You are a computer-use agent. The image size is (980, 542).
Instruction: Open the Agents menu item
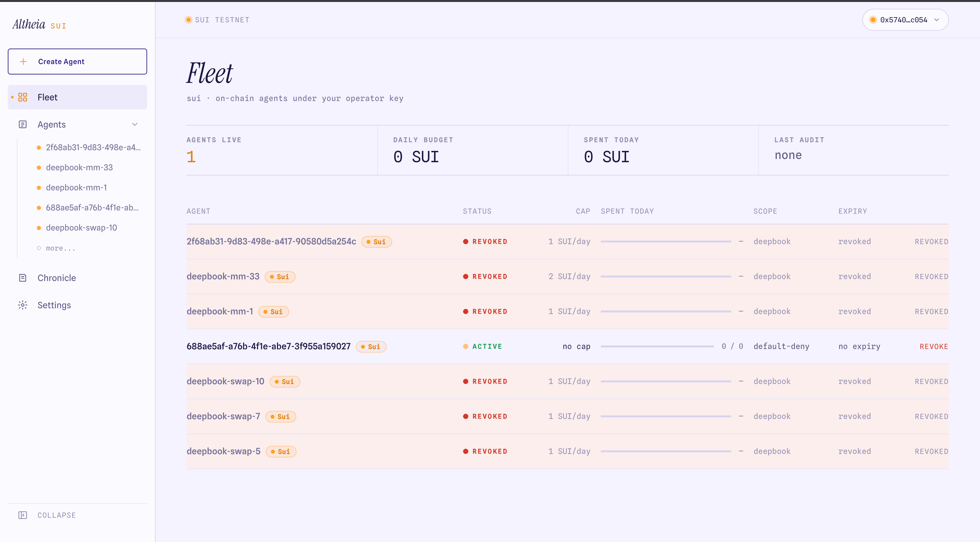[77, 125]
